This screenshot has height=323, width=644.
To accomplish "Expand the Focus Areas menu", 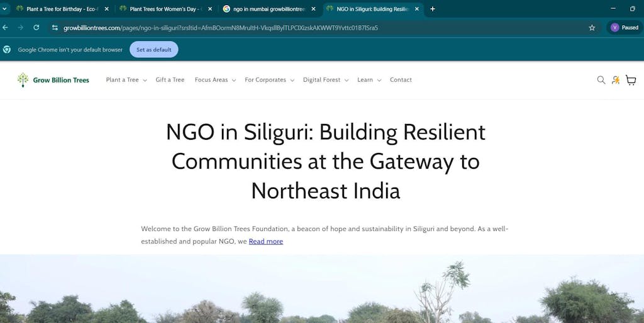I will pyautogui.click(x=215, y=80).
